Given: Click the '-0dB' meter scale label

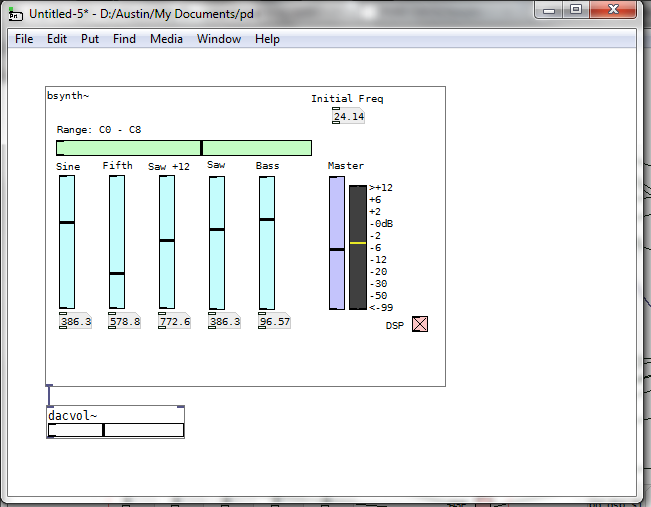Looking at the screenshot, I should 381,223.
